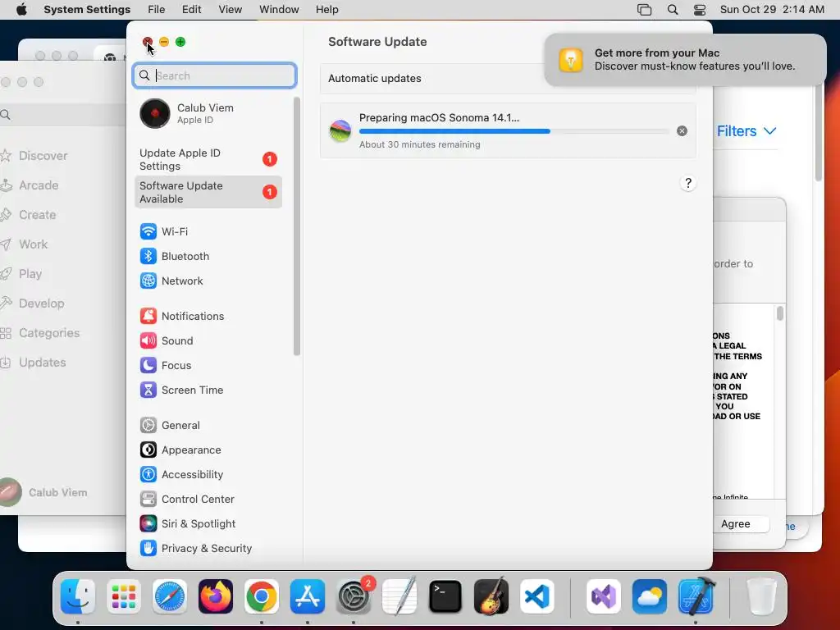
Task: Open Finder from the Dock
Action: pos(78,596)
